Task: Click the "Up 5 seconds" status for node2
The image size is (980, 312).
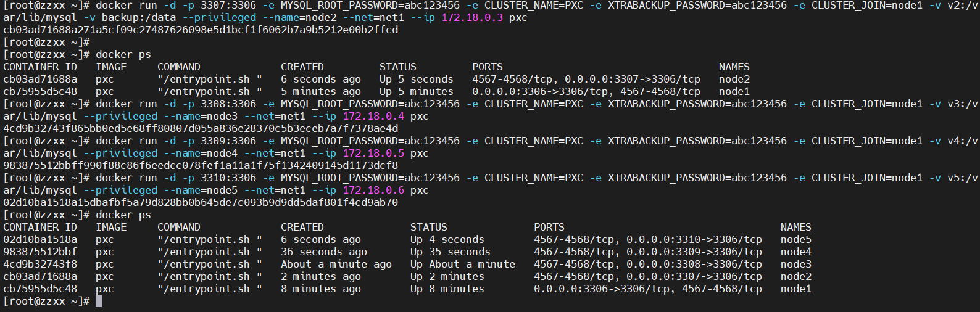Action: coord(417,79)
